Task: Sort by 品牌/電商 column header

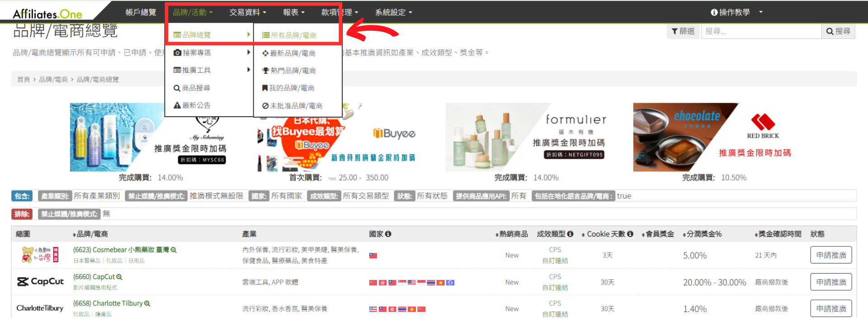Action: (x=90, y=234)
